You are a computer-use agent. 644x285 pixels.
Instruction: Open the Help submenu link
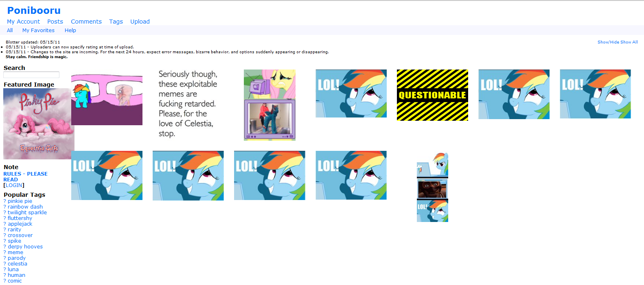pos(70,30)
